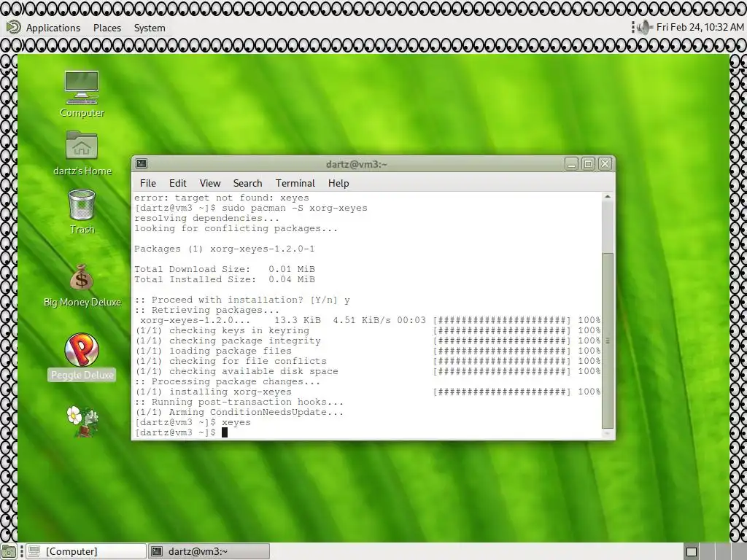Open the Applications menu
Image resolution: width=747 pixels, height=560 pixels.
click(53, 28)
